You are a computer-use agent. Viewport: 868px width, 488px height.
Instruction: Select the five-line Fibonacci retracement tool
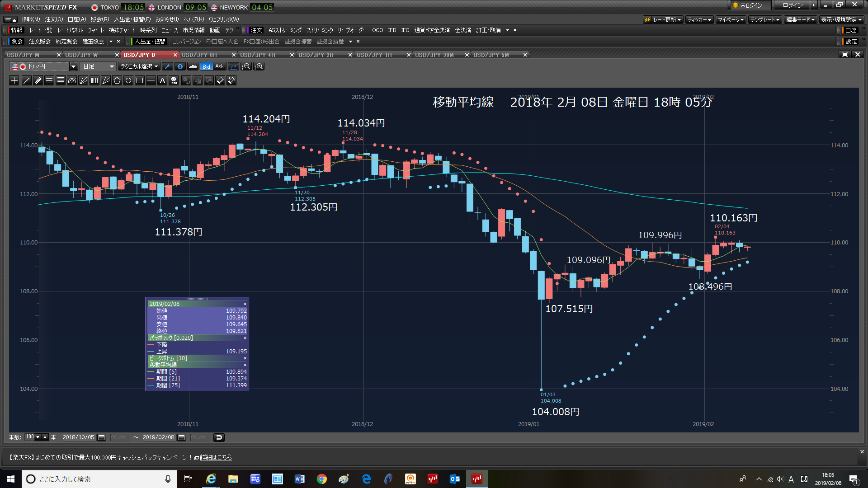coord(61,80)
